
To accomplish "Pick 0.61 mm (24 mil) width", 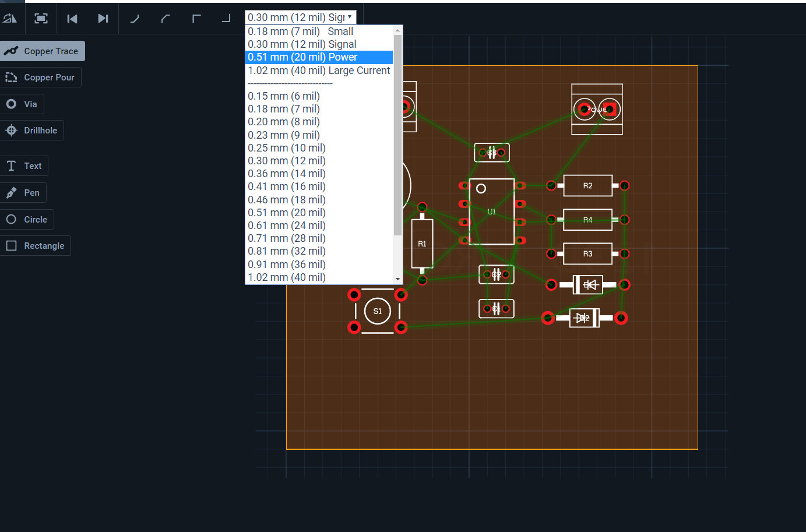I will click(x=319, y=226).
